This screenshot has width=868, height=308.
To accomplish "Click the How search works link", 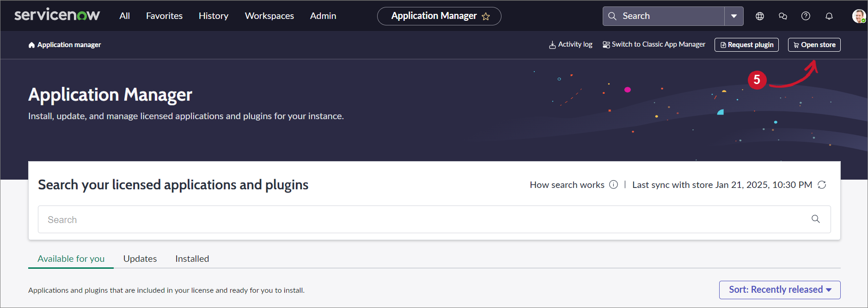I will [x=567, y=185].
